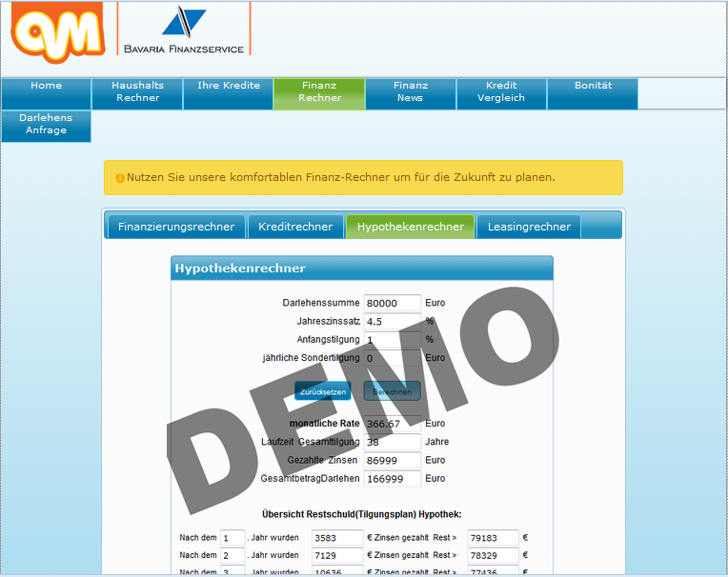Go to Haushalts Rechner page
This screenshot has width=728, height=577.
tap(137, 93)
